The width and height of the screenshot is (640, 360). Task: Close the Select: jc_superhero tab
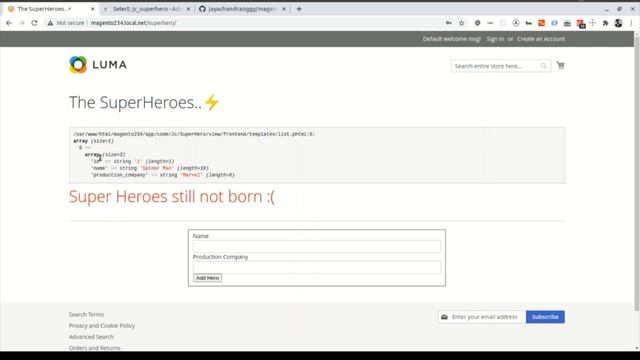188,9
